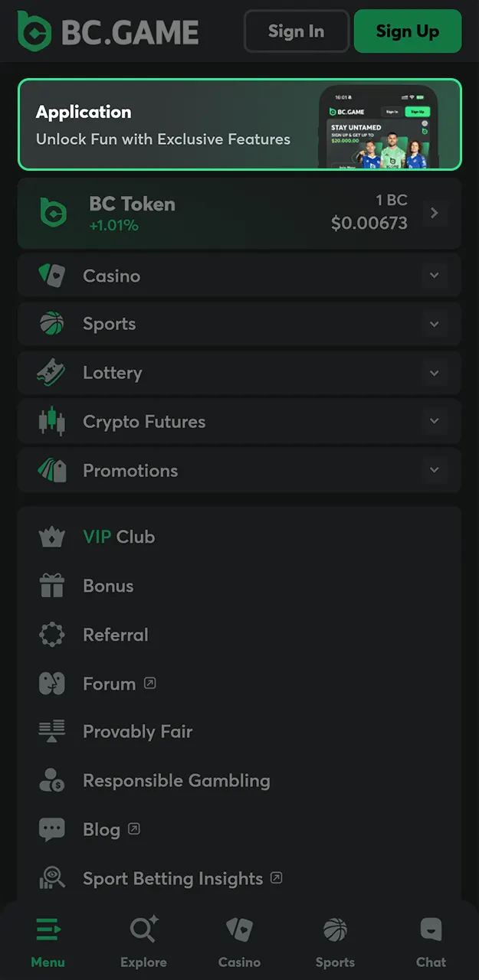Expand the Sports dropdown arrow
This screenshot has height=980, width=479.
click(x=435, y=325)
